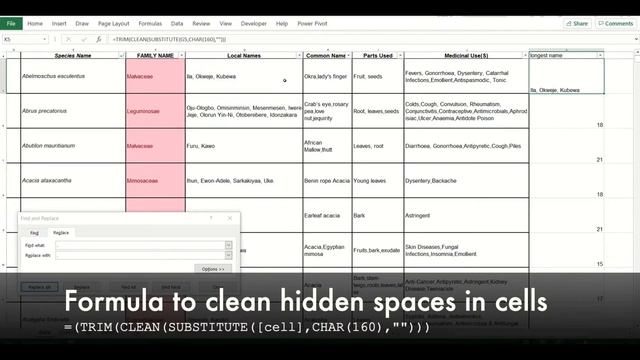Select the Replace tab in the dialog
640x360 pixels.
click(x=61, y=233)
